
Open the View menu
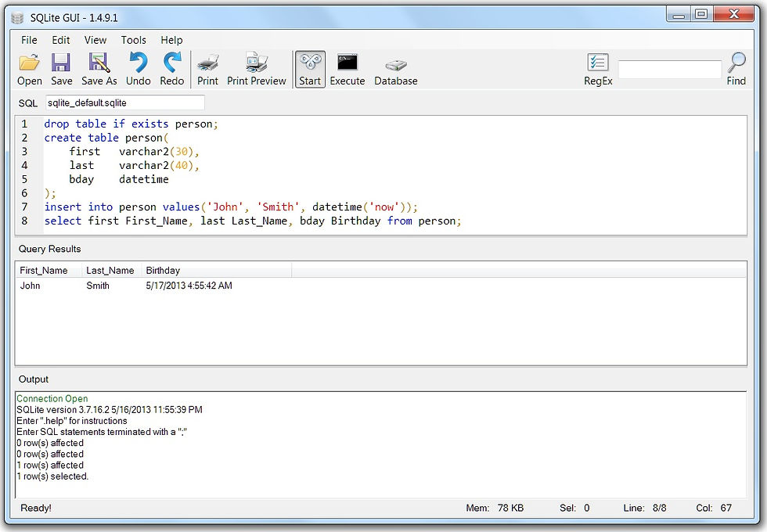pos(95,40)
